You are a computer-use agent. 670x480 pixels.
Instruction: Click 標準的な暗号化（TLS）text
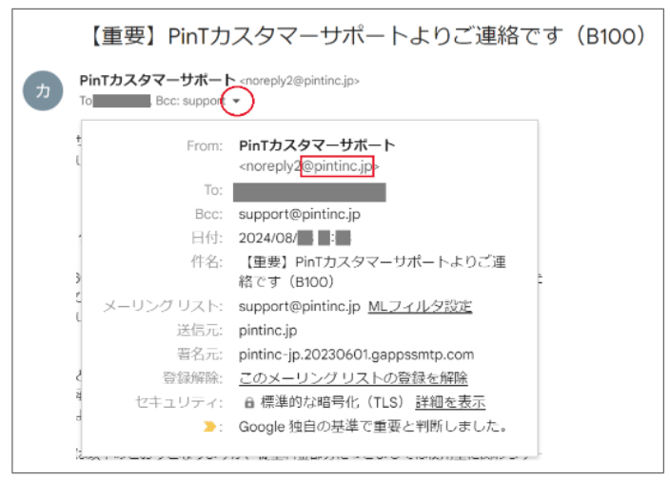[332, 402]
